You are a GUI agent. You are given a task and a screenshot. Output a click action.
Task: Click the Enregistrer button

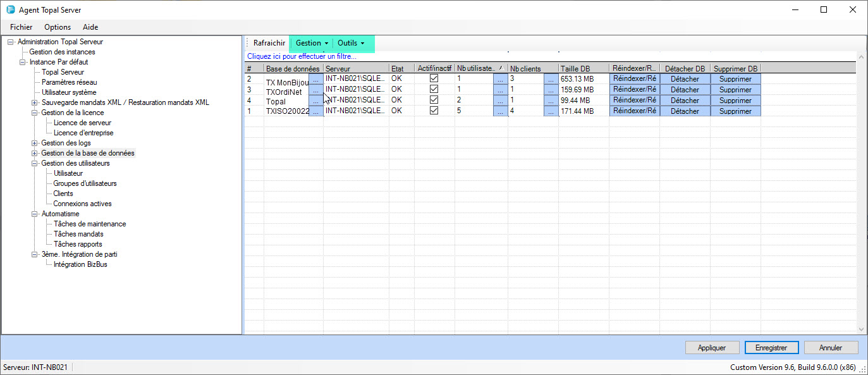click(x=771, y=347)
